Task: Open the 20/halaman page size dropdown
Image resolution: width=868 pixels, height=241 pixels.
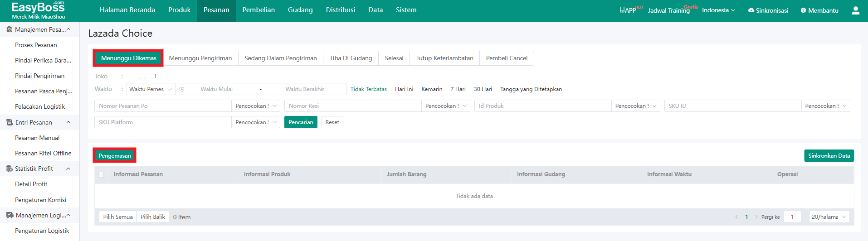Action: [829, 217]
